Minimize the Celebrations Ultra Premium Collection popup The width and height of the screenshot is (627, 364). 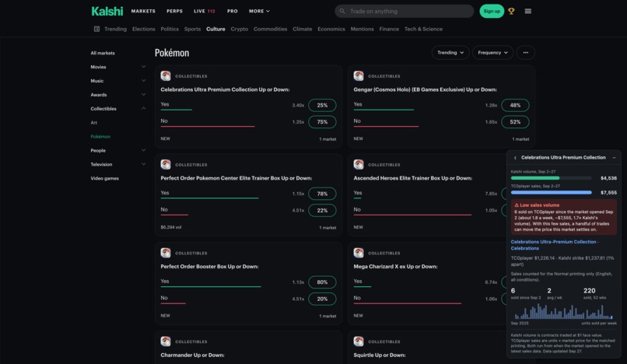pos(614,158)
